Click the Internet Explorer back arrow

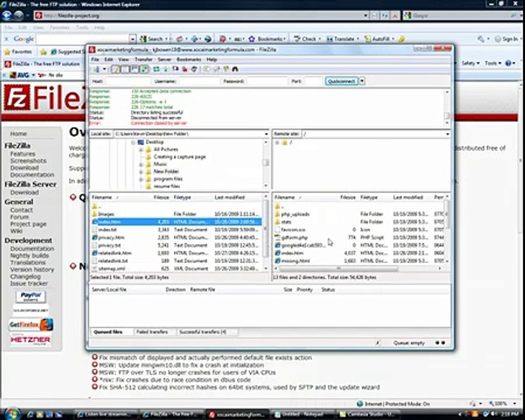tap(6, 15)
